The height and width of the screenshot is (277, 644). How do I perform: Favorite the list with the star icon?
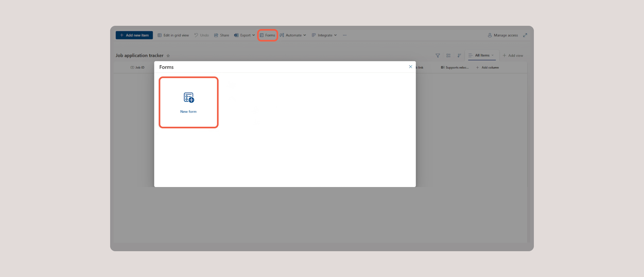[168, 56]
